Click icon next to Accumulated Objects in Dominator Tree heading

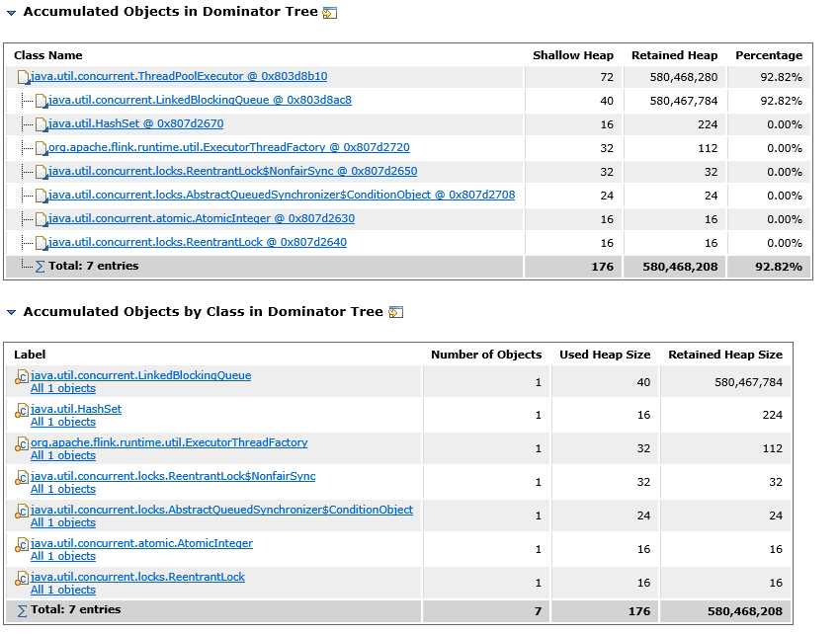(x=330, y=13)
